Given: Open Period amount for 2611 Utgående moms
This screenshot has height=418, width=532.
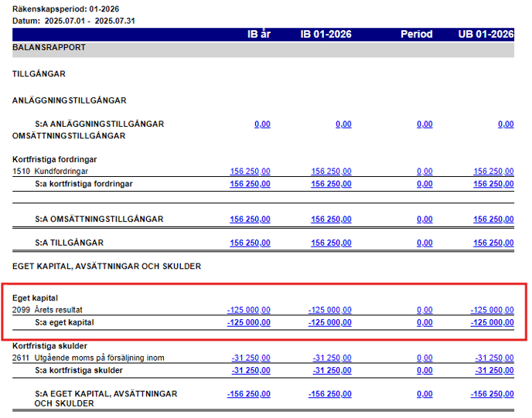Looking at the screenshot, I should click(425, 358).
